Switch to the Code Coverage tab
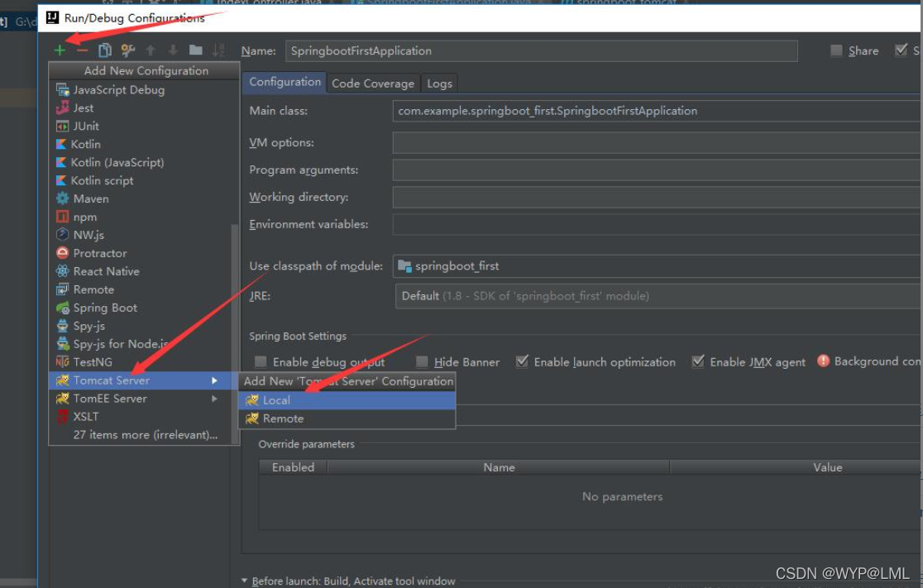This screenshot has height=588, width=923. (x=373, y=84)
